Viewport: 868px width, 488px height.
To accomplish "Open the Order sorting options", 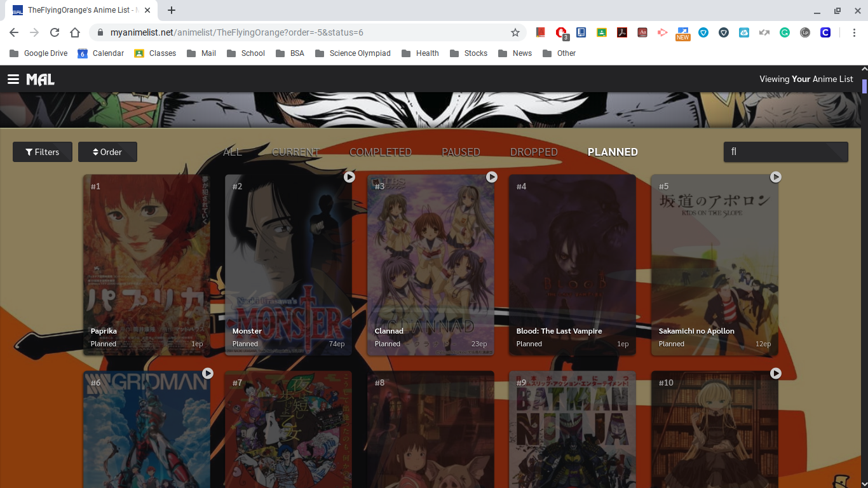I will pyautogui.click(x=107, y=152).
